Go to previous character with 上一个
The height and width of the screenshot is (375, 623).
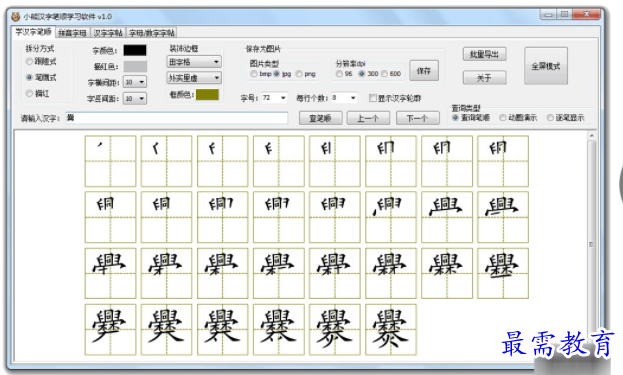coord(368,118)
